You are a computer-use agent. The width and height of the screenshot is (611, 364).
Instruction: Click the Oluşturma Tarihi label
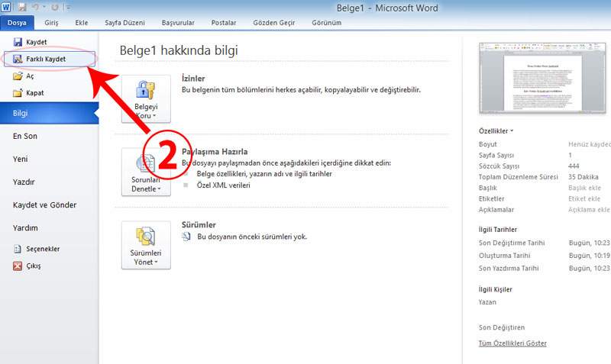[x=504, y=256]
